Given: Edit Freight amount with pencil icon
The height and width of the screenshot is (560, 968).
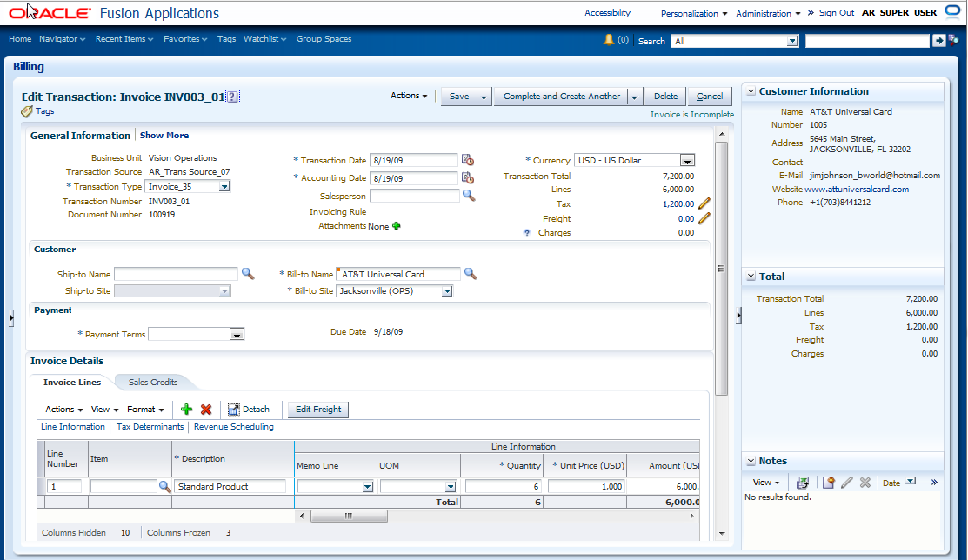Looking at the screenshot, I should [704, 218].
